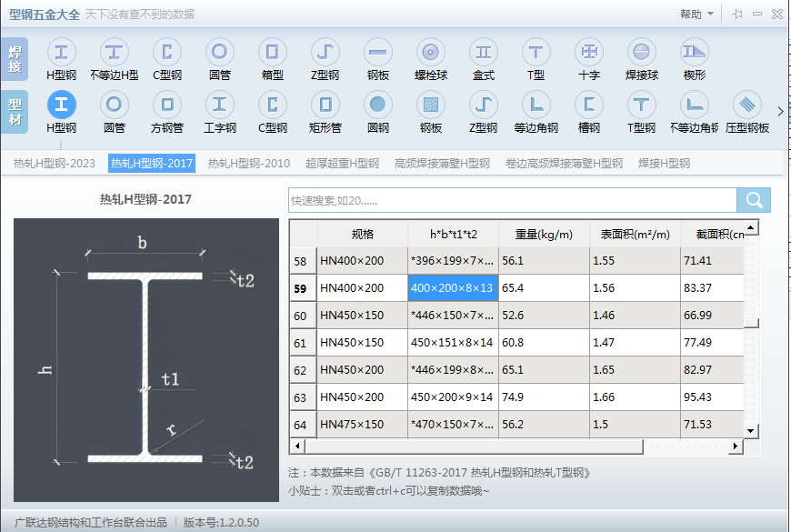
Task: Select the 螺栓球 bolt-ball welding icon
Action: tap(430, 53)
